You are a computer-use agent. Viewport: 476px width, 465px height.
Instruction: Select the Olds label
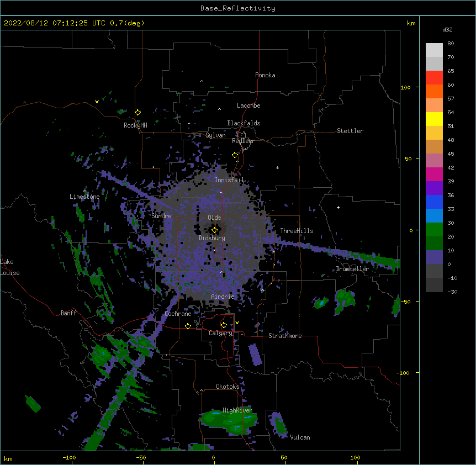[x=214, y=218]
